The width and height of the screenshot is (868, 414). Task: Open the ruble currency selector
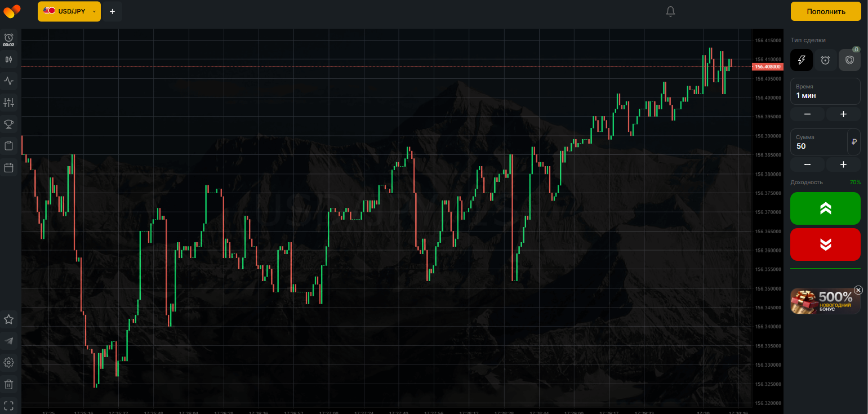854,142
